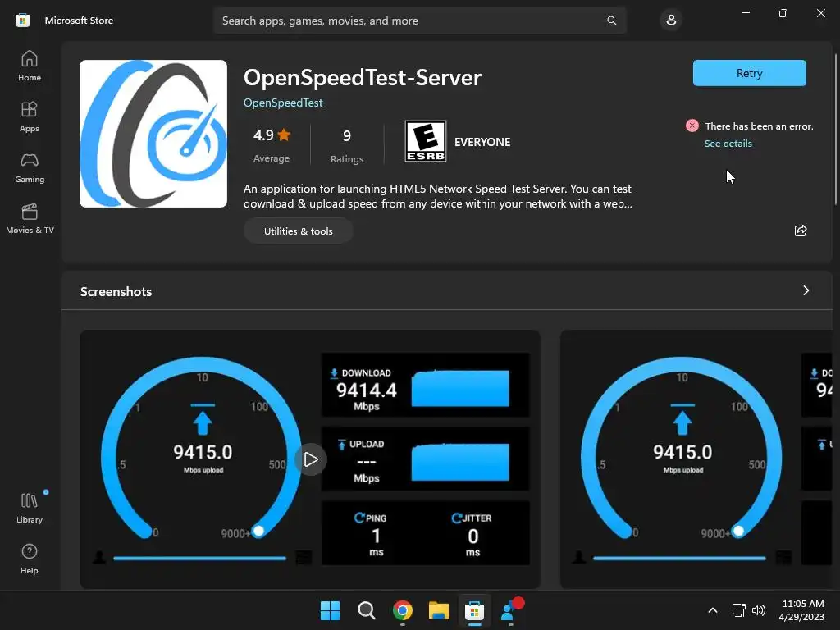The width and height of the screenshot is (840, 630).
Task: Click the Utilities & tools category tag
Action: point(298,231)
